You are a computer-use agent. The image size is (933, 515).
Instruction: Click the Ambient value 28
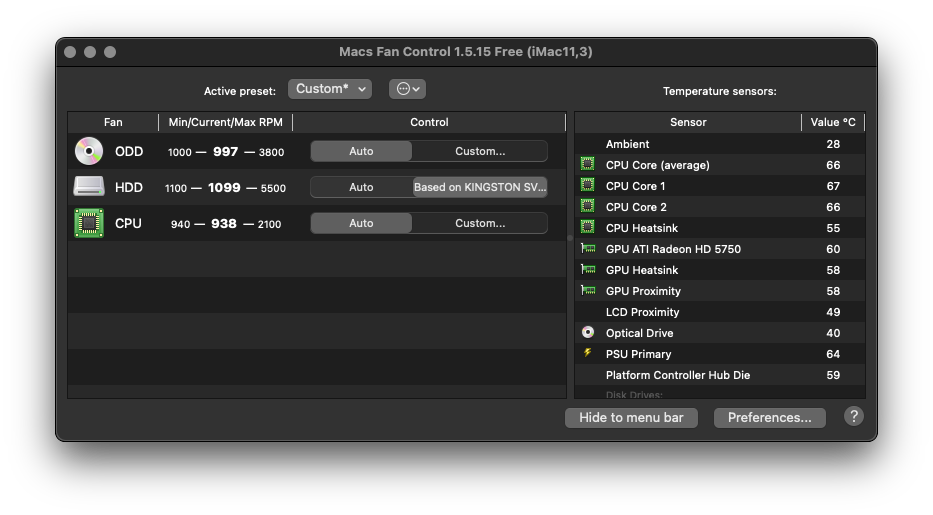(833, 144)
